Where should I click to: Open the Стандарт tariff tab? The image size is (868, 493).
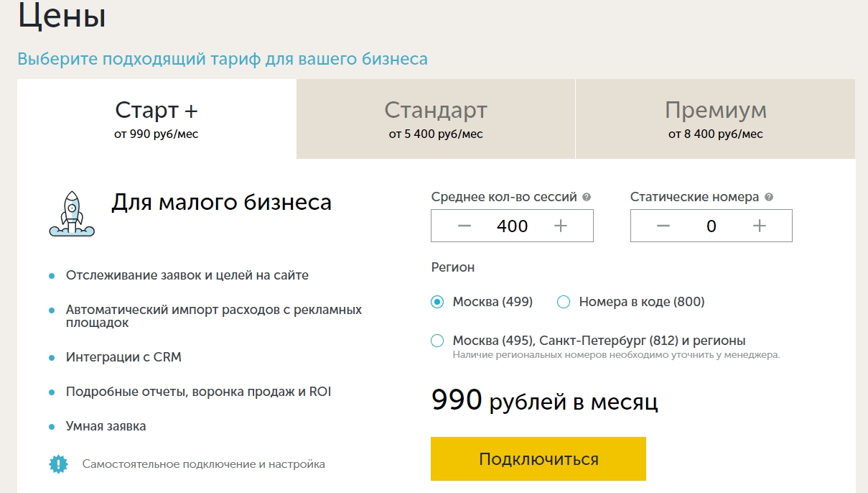coord(436,119)
